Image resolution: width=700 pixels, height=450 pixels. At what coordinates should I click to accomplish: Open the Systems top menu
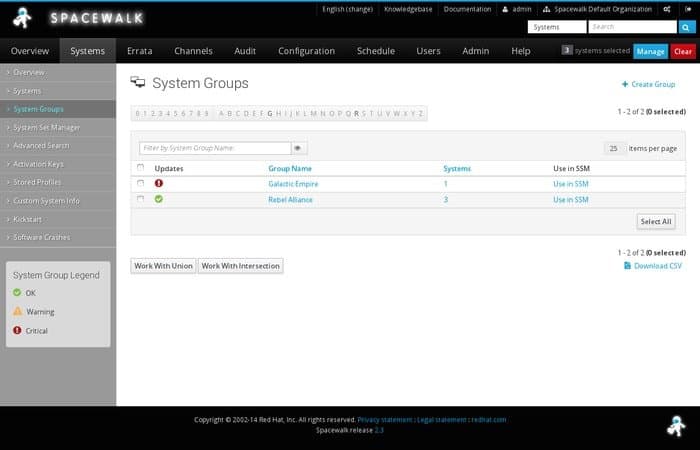point(88,51)
